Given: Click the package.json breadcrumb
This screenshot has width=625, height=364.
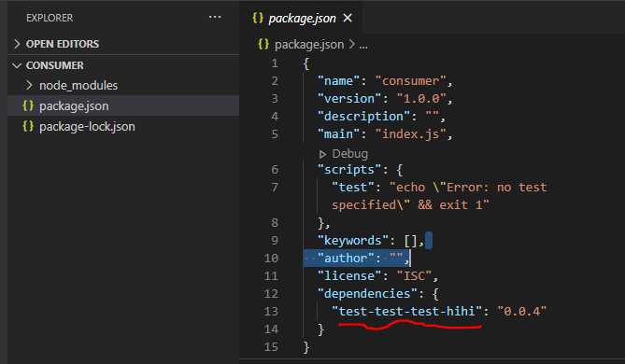Looking at the screenshot, I should pos(309,45).
